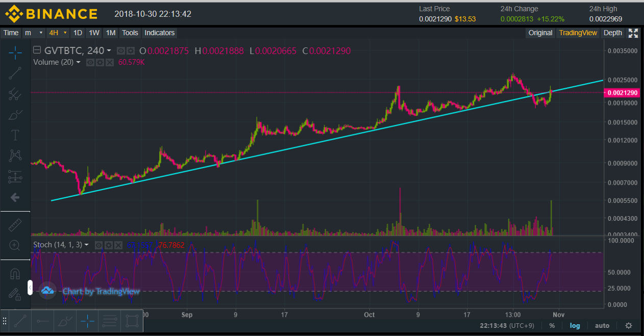Viewport: 644px width, 336px height.
Task: Select the trend line drawing tool
Action: 15,73
